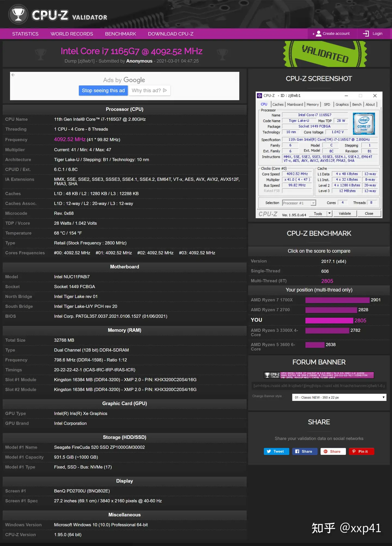Click the AMD Ryzen 3 3300X score bar
This screenshot has height=546, width=392.
tap(327, 330)
